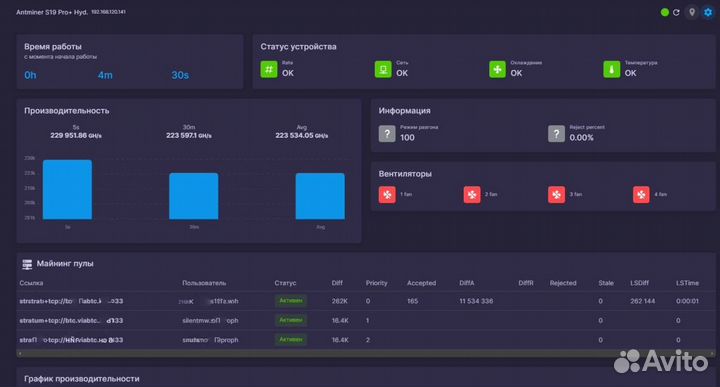Click the DiffR column header
Screen dimensions: 720x387
(526, 283)
